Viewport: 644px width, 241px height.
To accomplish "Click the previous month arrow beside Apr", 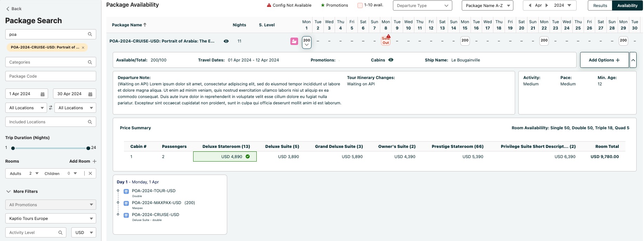I will (x=530, y=5).
